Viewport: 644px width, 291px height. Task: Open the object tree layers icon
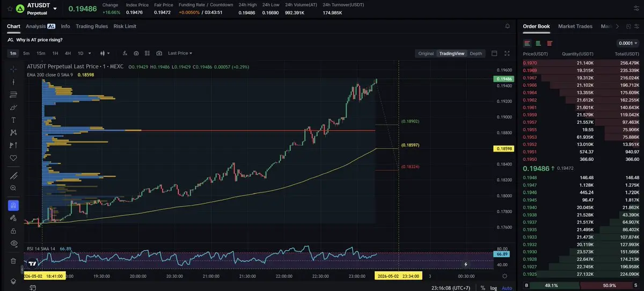(13, 281)
